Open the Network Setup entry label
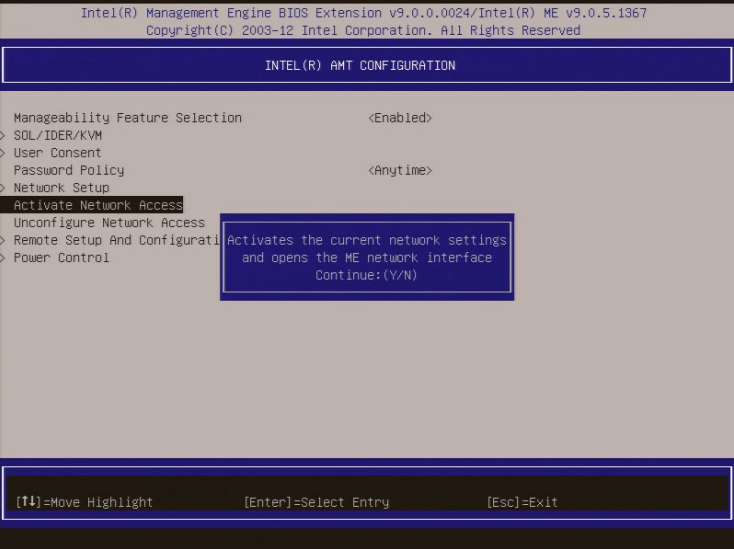Image resolution: width=734 pixels, height=549 pixels. (61, 188)
